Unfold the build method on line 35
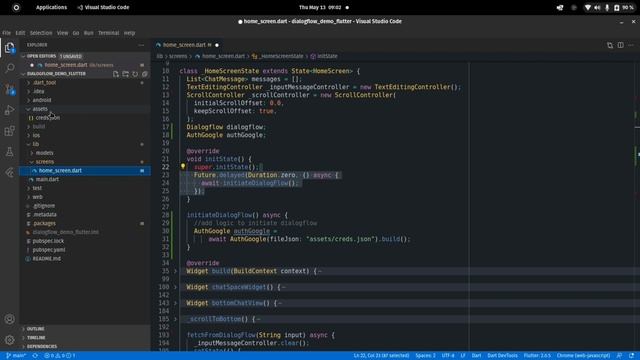Image resolution: width=640 pixels, height=360 pixels. tap(176, 271)
